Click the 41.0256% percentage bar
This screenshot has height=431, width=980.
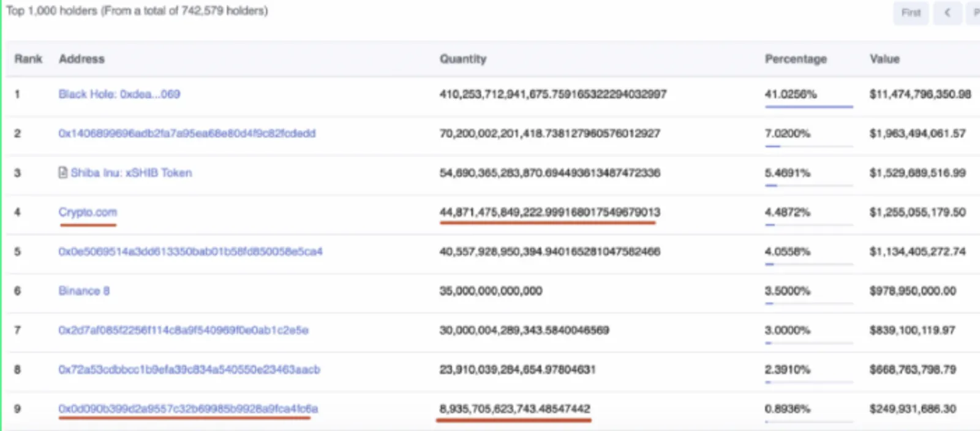[809, 107]
